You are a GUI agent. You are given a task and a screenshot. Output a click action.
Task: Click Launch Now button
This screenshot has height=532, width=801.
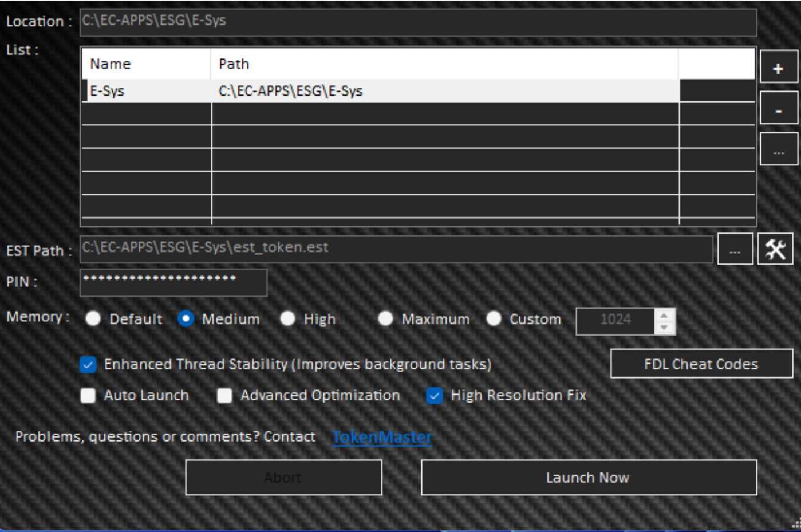click(x=589, y=477)
